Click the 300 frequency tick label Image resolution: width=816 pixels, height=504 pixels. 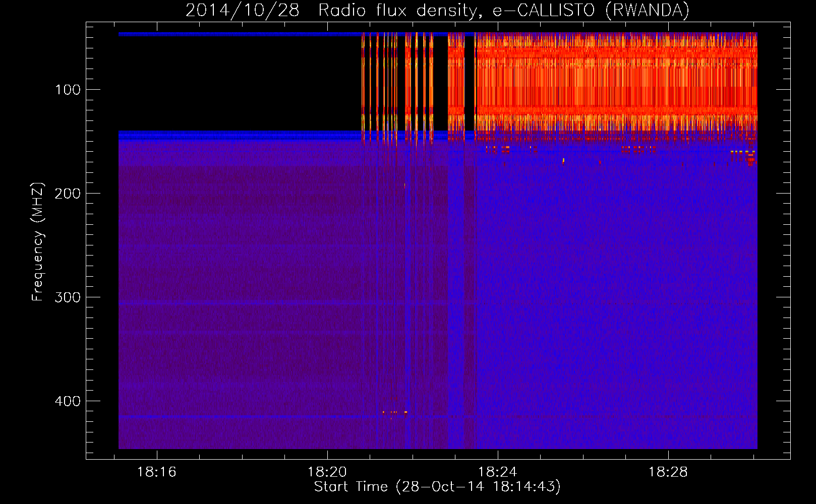click(x=68, y=297)
